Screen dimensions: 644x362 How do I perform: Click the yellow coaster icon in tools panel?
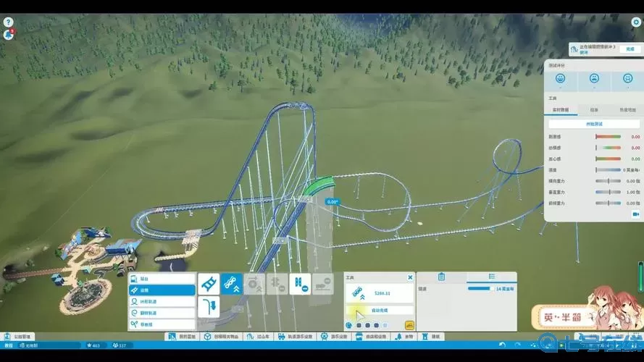[x=409, y=325]
